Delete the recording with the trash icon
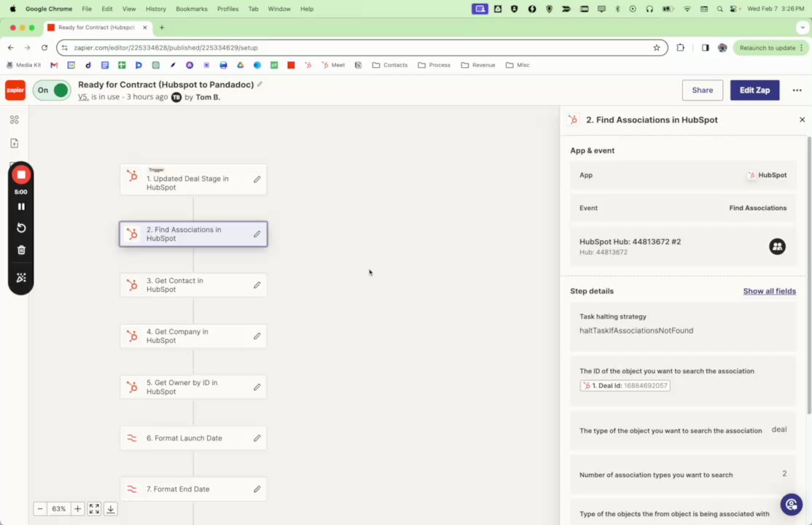Screen dimensions: 812x525 [x=21, y=250]
